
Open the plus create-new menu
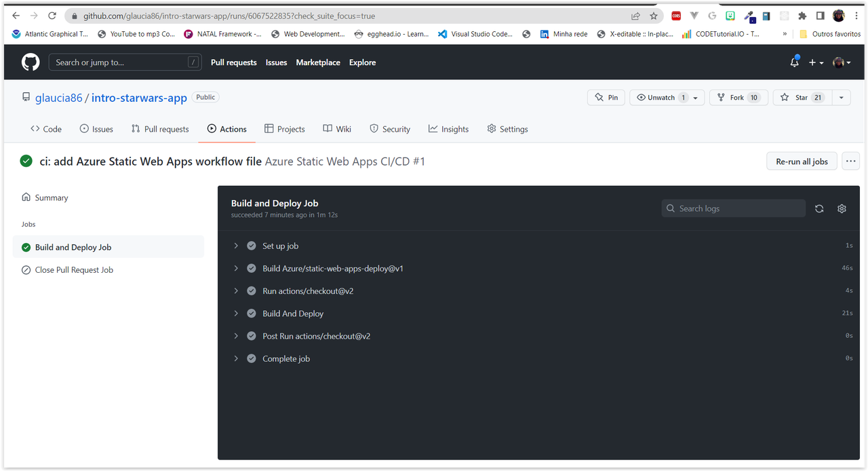(x=816, y=62)
